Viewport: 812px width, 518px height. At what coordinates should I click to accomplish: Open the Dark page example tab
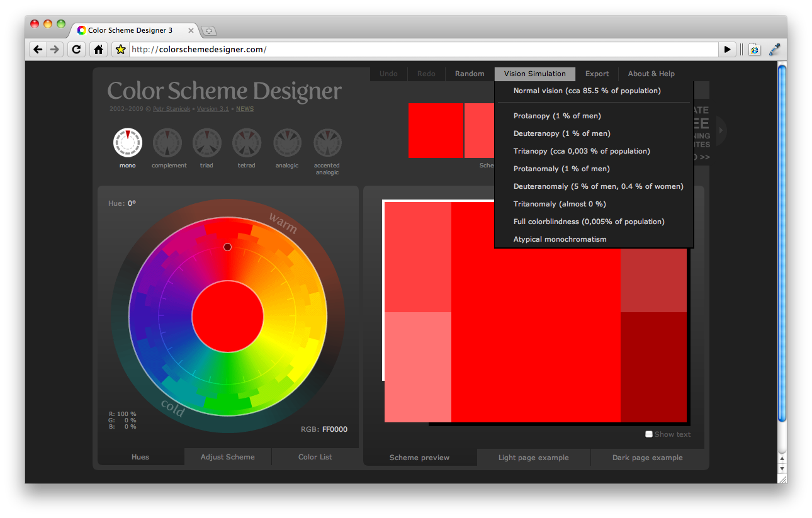coord(648,458)
